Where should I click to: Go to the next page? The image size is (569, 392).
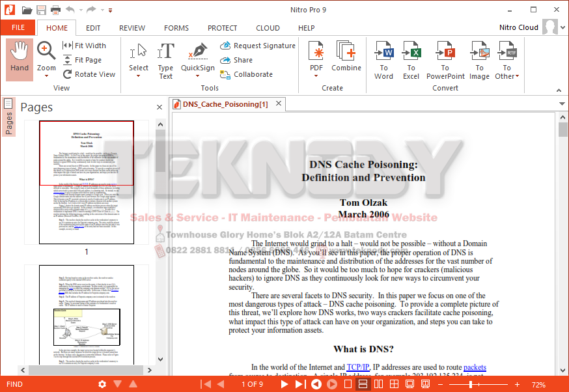pos(284,384)
